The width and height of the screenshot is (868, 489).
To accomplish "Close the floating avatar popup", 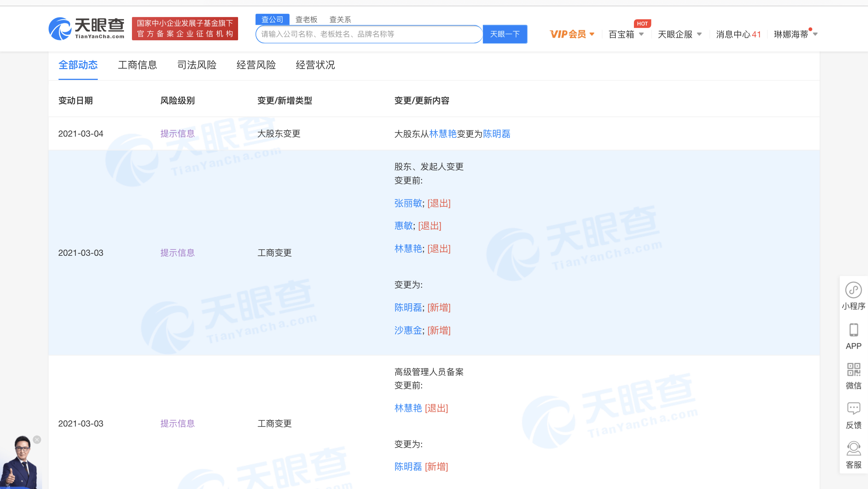I will click(37, 440).
